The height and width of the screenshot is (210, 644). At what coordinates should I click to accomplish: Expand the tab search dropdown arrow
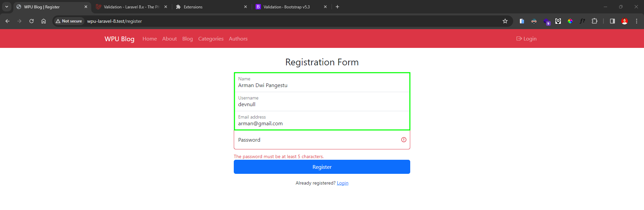pos(7,7)
